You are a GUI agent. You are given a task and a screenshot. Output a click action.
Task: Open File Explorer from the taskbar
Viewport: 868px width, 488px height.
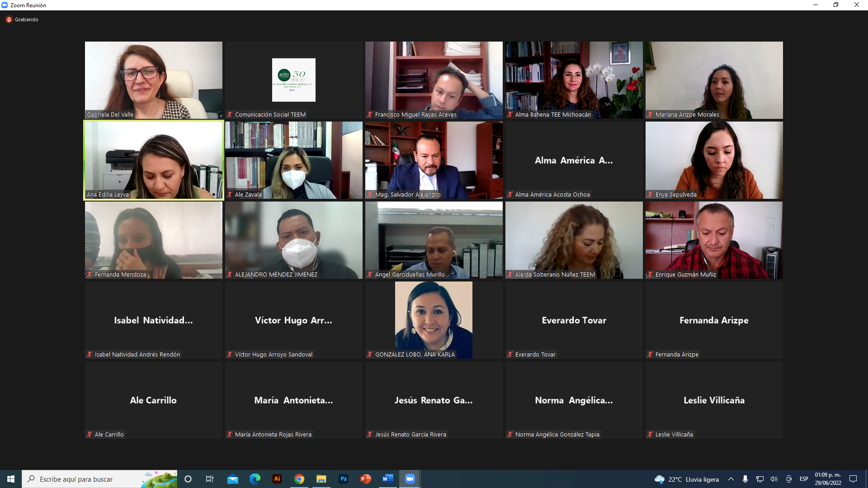click(x=321, y=479)
